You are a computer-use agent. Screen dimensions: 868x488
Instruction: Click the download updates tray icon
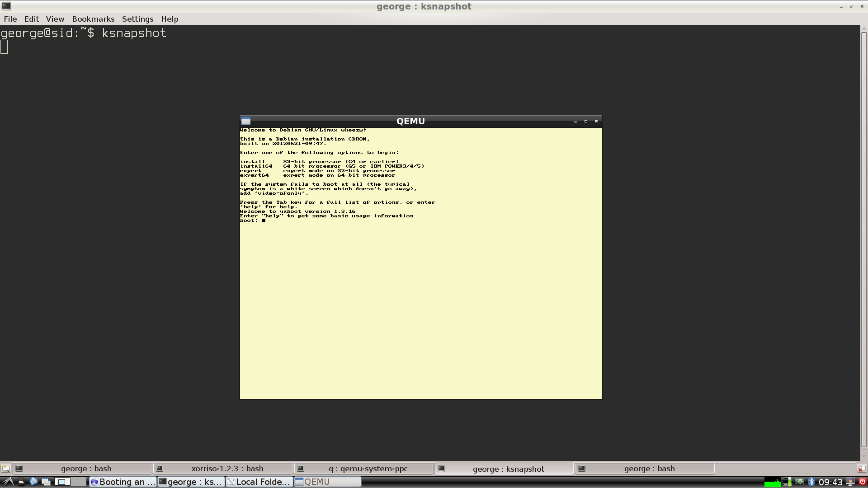pyautogui.click(x=799, y=482)
